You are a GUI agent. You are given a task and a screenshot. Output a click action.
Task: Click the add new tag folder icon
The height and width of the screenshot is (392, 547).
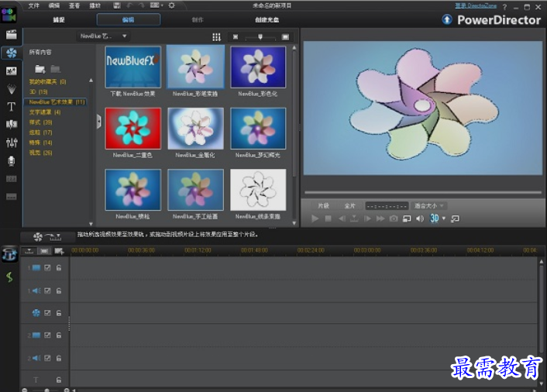click(x=40, y=69)
